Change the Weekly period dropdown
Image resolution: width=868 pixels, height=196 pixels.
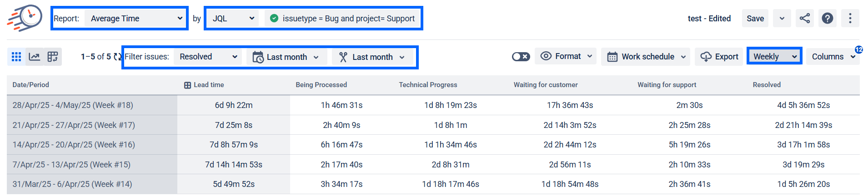coord(774,57)
